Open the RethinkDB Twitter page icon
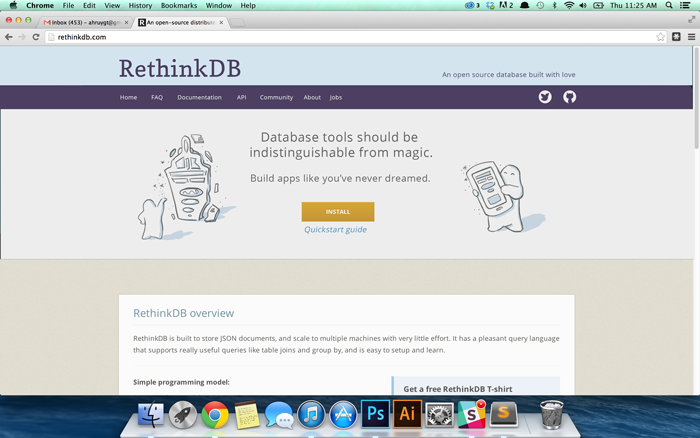The width and height of the screenshot is (700, 438). click(x=545, y=97)
